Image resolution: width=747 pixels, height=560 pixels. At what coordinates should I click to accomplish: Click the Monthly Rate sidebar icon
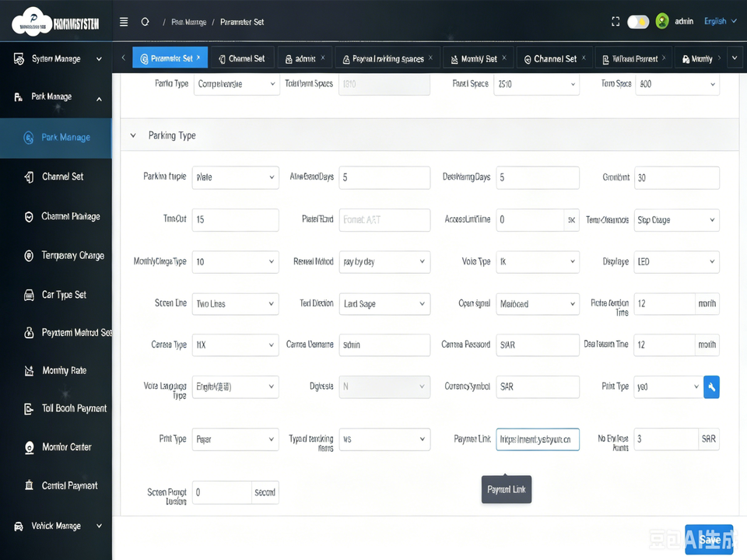click(x=29, y=370)
